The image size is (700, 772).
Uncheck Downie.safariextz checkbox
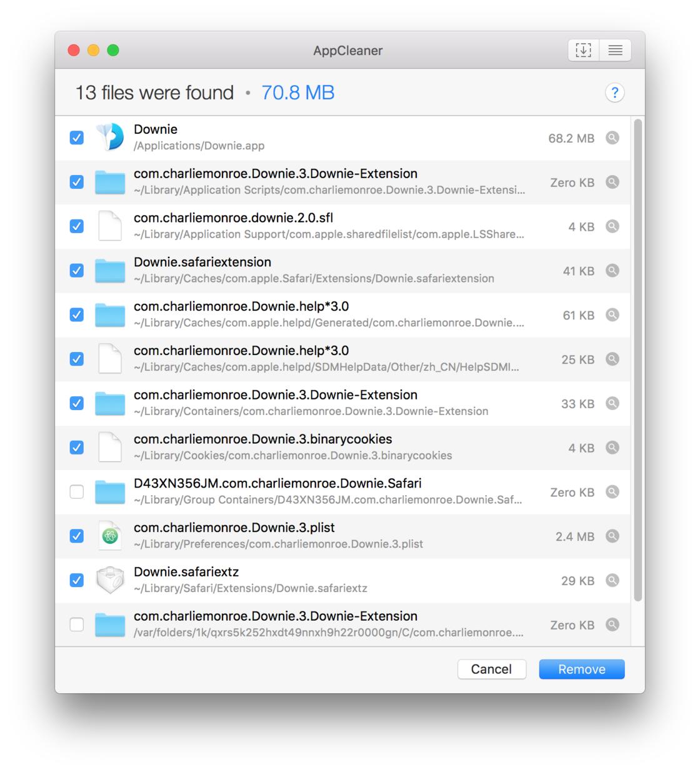(x=77, y=580)
